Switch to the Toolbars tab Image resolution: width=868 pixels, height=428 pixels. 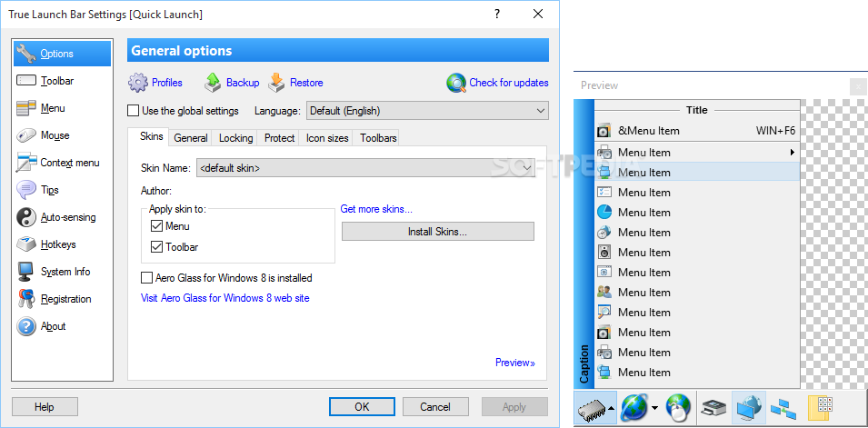tap(378, 138)
